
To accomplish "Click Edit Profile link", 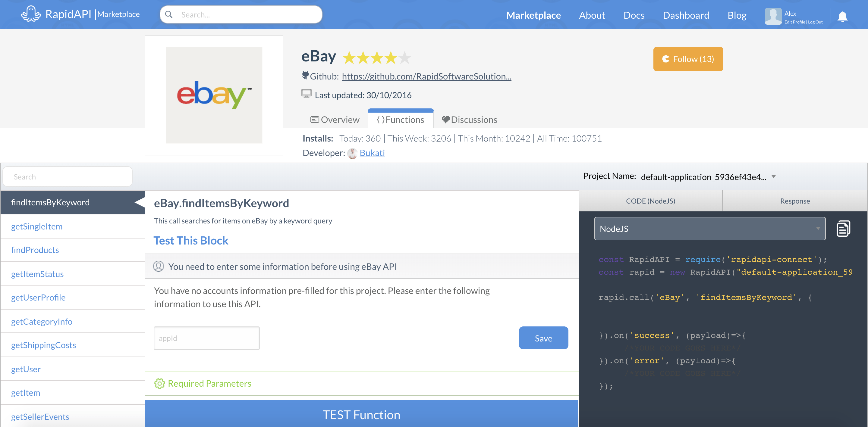I will (794, 22).
